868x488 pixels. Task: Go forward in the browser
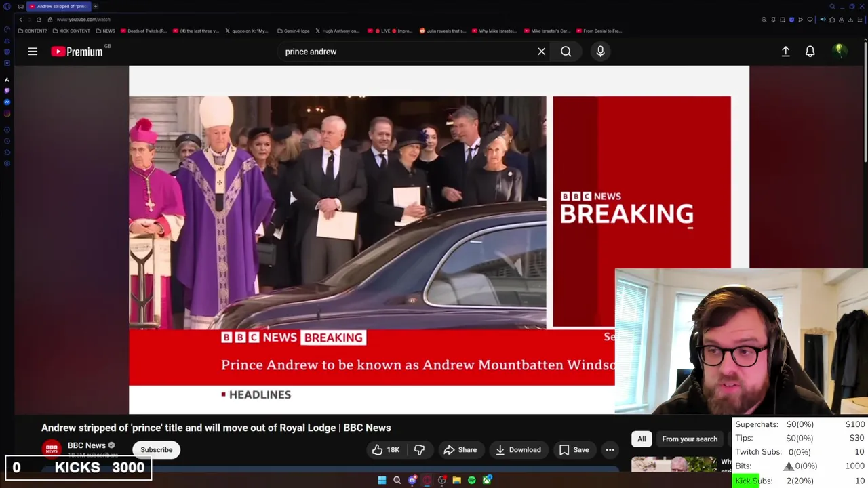tap(29, 20)
